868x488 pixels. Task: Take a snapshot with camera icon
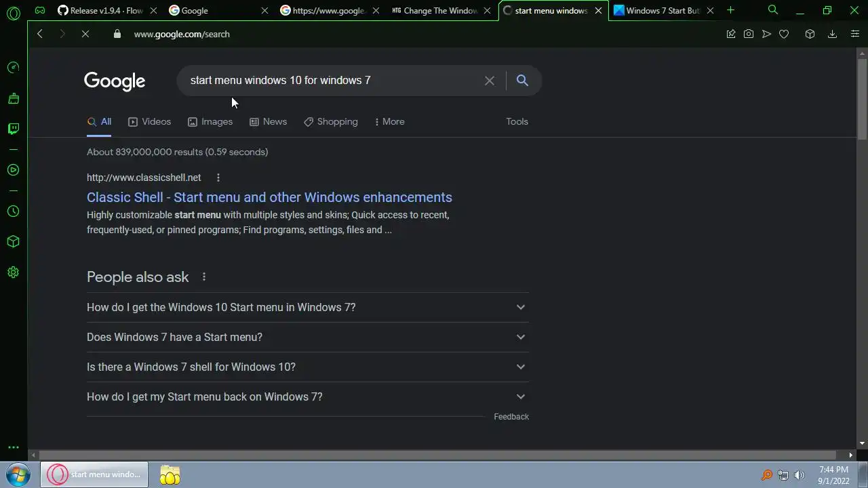(x=749, y=34)
